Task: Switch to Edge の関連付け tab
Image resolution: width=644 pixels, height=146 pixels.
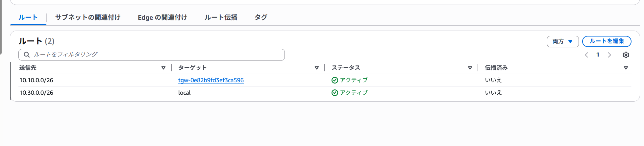Action: pos(162,17)
